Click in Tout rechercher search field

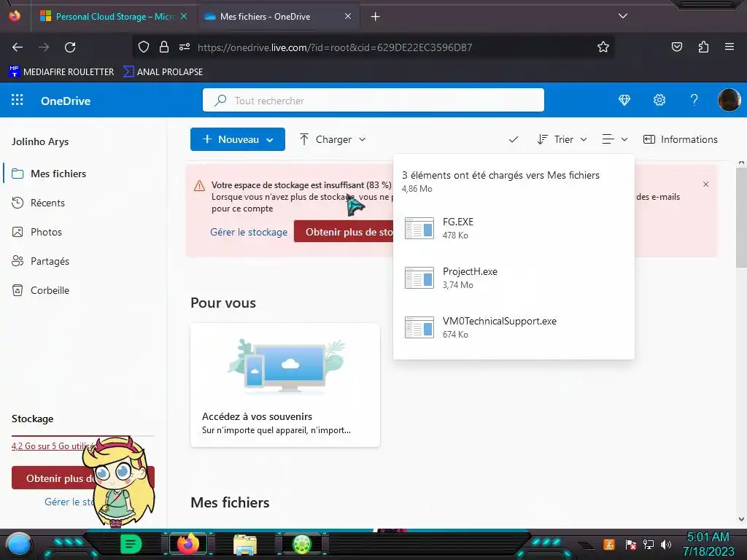[x=373, y=101]
